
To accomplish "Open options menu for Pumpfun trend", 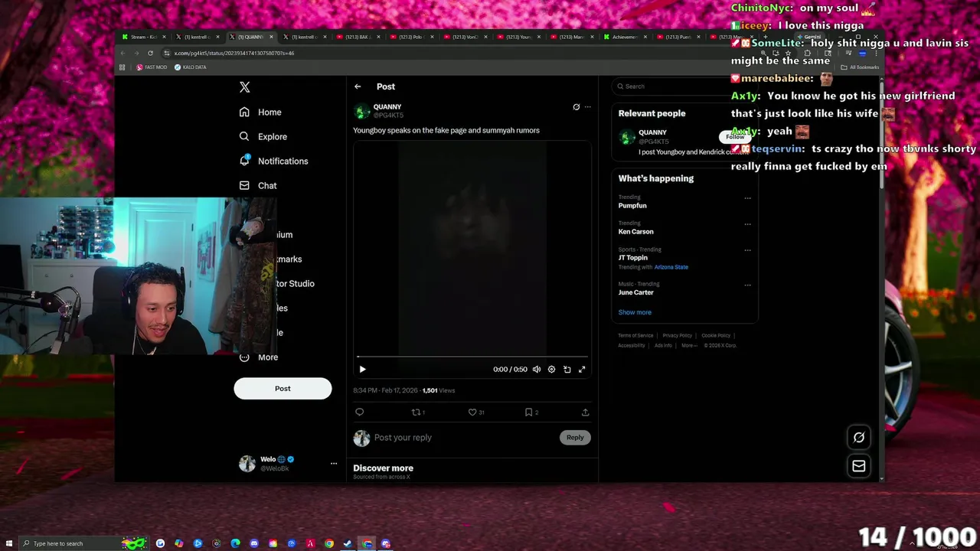I will click(748, 198).
